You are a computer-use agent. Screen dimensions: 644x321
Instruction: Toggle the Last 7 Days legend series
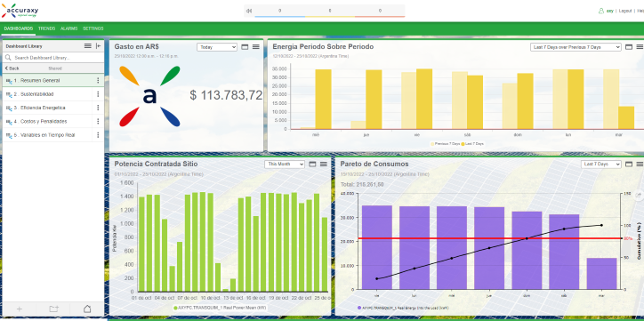(472, 144)
